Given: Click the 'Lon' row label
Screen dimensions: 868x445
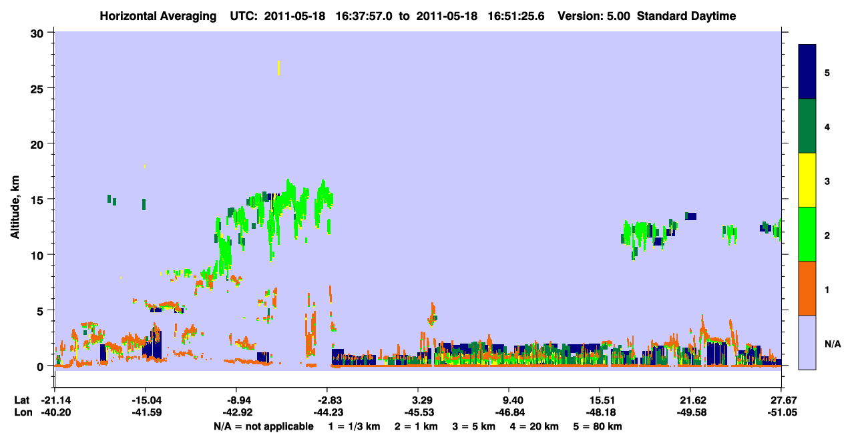Looking at the screenshot, I should 23,413.
